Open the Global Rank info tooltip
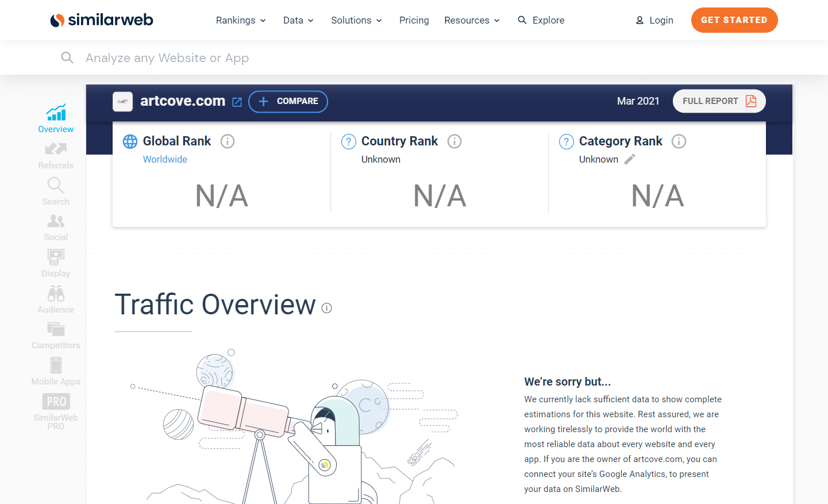The height and width of the screenshot is (504, 828). [x=228, y=141]
